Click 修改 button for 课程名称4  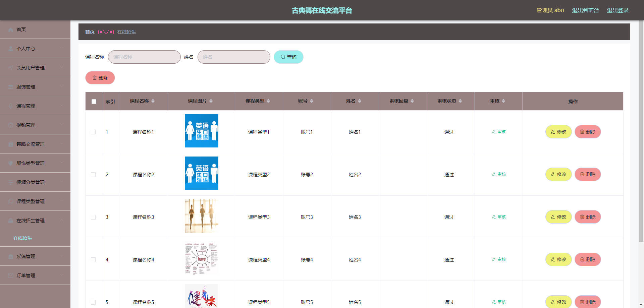558,259
